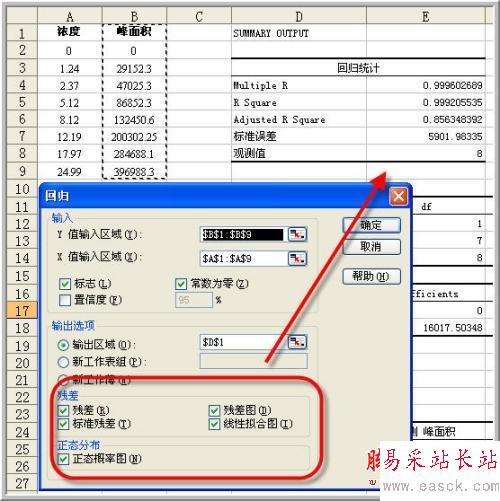Toggle the 线性拟合图 (I) checkbox
The image size is (500, 501).
pyautogui.click(x=214, y=424)
